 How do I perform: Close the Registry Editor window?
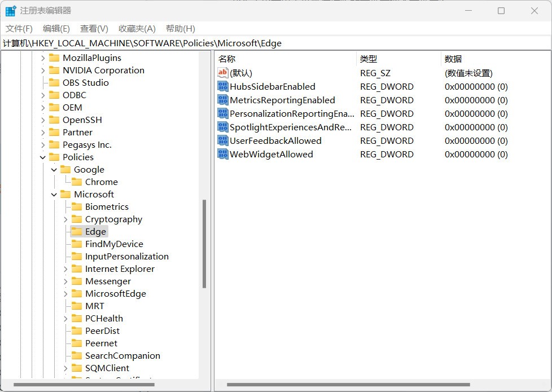[x=534, y=11]
